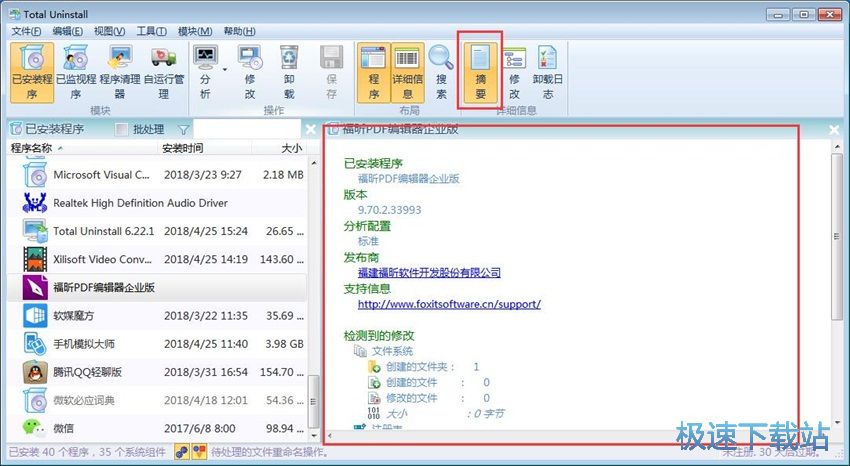Click the 手机模拟大师 app icon
The width and height of the screenshot is (850, 466).
pos(35,344)
